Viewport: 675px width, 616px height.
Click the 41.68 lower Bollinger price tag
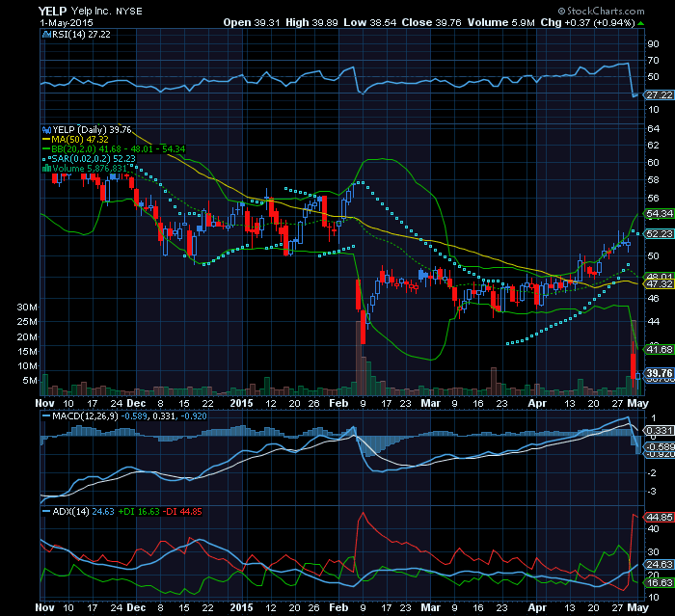pyautogui.click(x=660, y=350)
